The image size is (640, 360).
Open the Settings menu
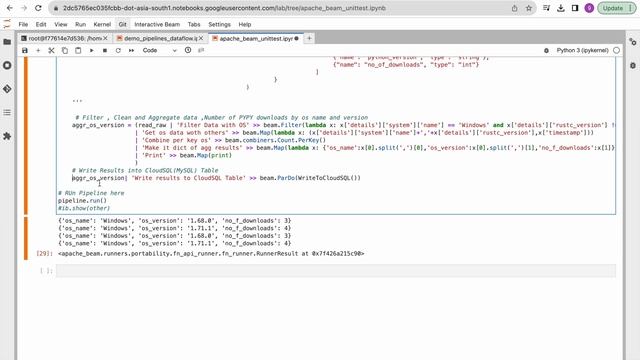[x=220, y=24]
